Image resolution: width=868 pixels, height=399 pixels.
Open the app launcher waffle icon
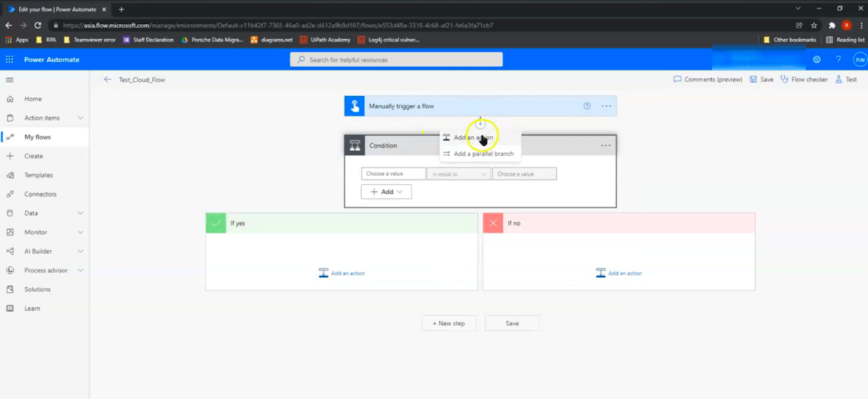(9, 59)
